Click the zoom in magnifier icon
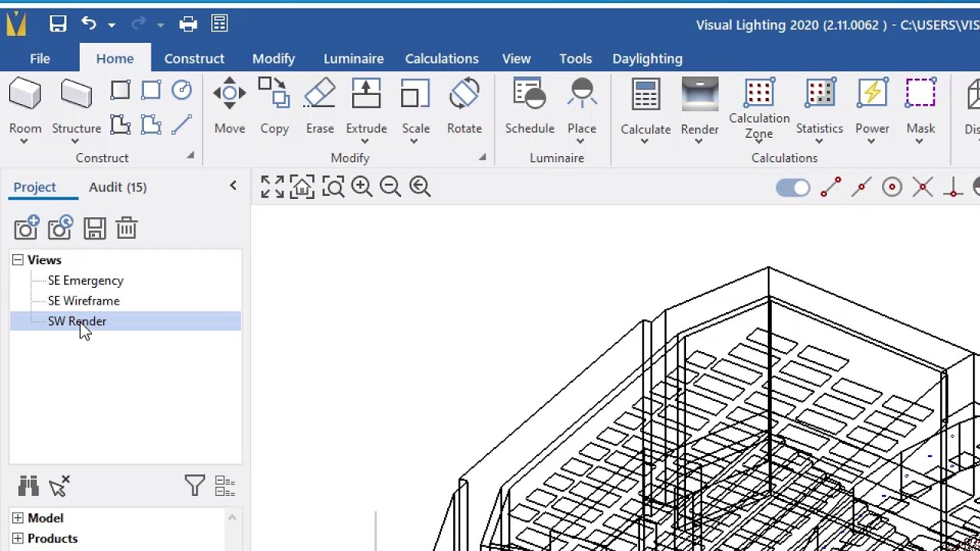Image resolution: width=980 pixels, height=551 pixels. coord(361,187)
